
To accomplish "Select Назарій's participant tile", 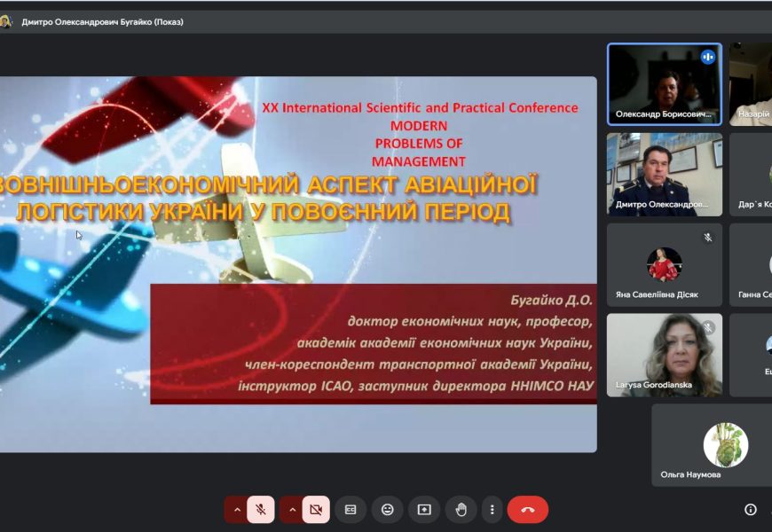I will pyautogui.click(x=751, y=84).
